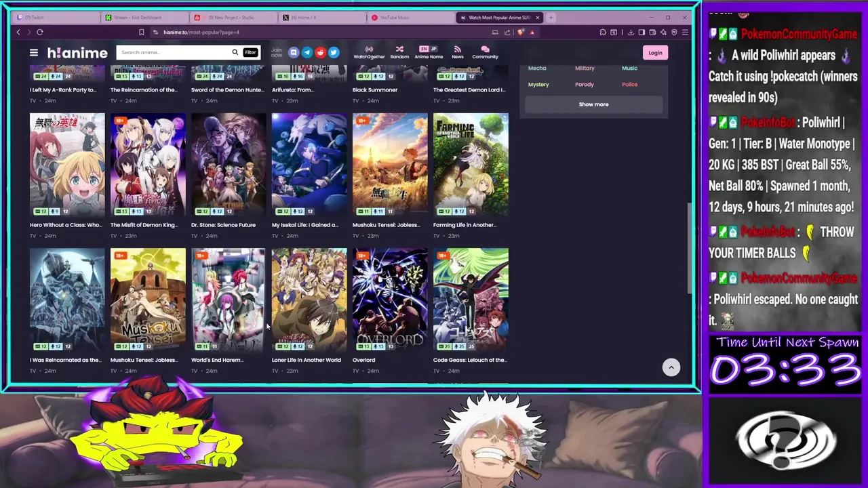Switch to the New Project - Studio tab
The image size is (868, 488).
click(235, 18)
